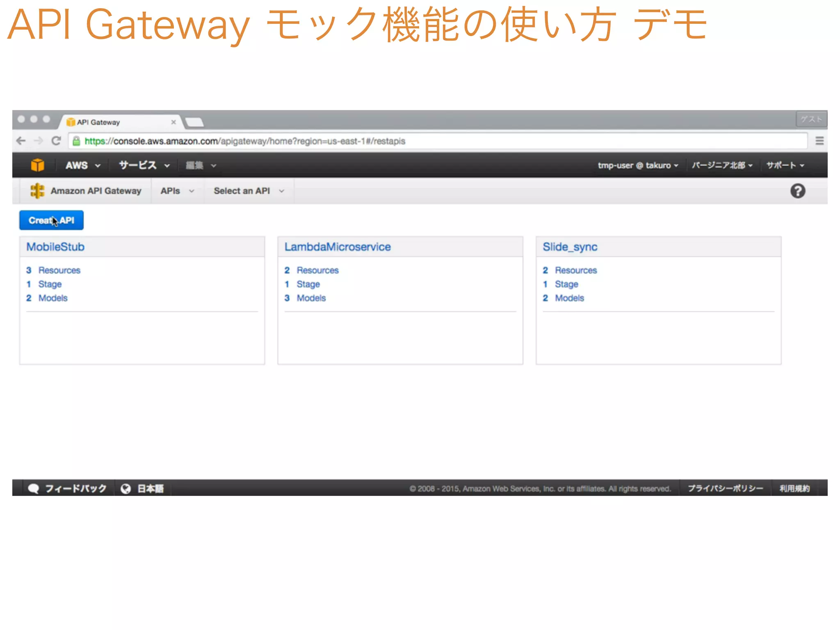Click the AWS cube logo icon

[37, 165]
